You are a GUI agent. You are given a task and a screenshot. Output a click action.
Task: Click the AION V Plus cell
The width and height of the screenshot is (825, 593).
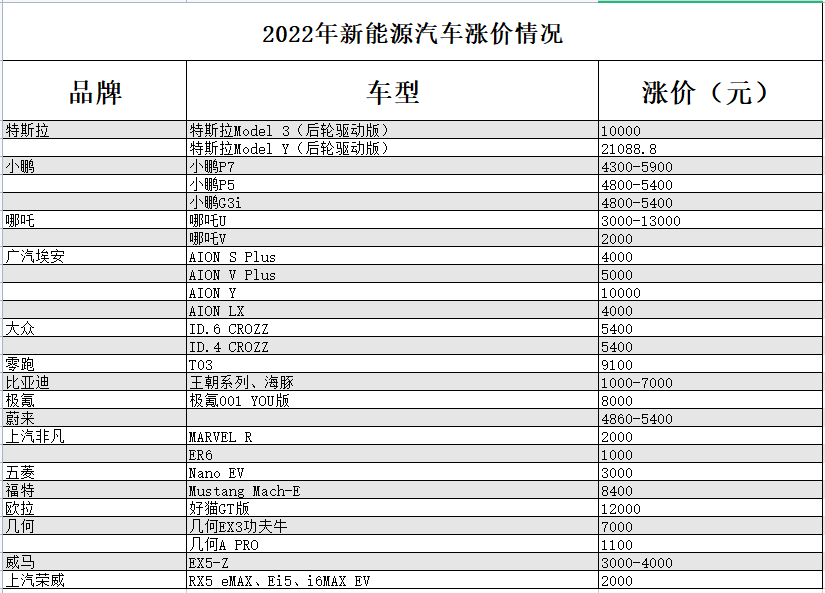coord(392,274)
